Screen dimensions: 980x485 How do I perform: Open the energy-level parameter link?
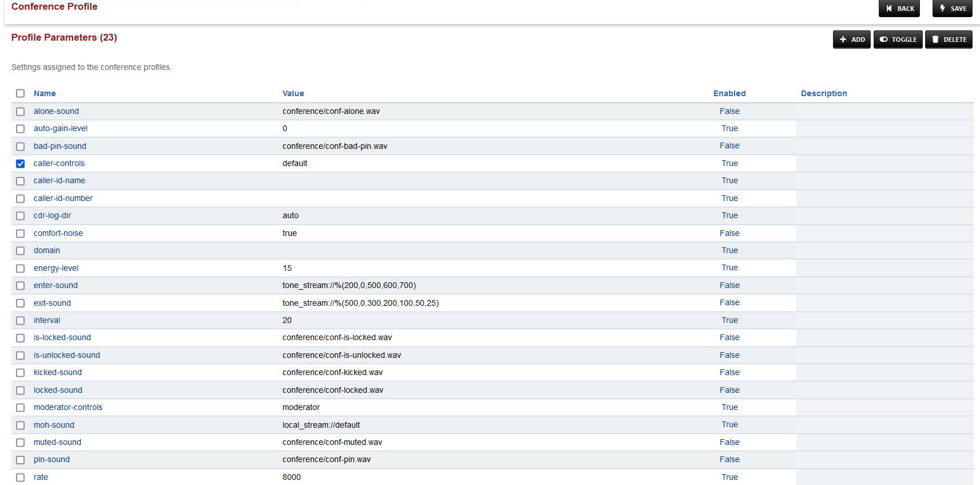click(56, 268)
